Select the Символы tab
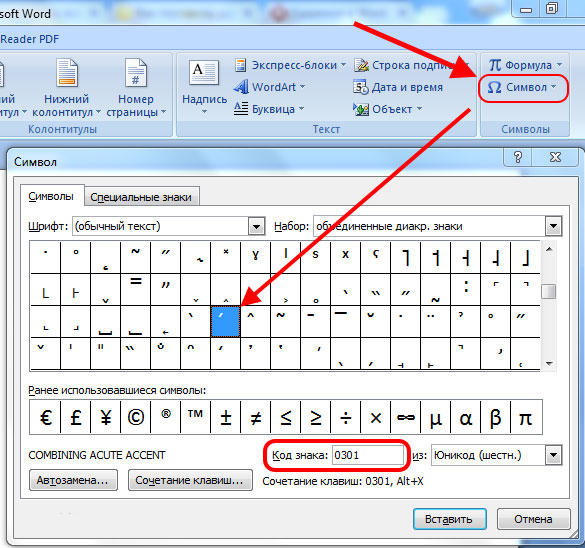 [x=51, y=196]
